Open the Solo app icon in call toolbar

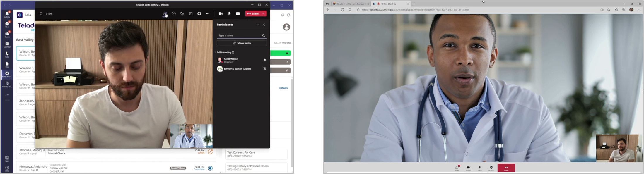tap(199, 14)
